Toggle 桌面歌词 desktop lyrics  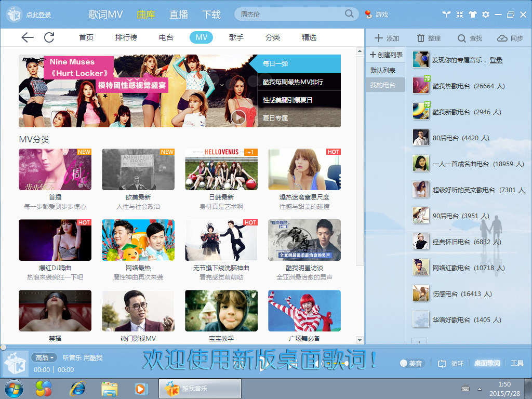pos(487,363)
